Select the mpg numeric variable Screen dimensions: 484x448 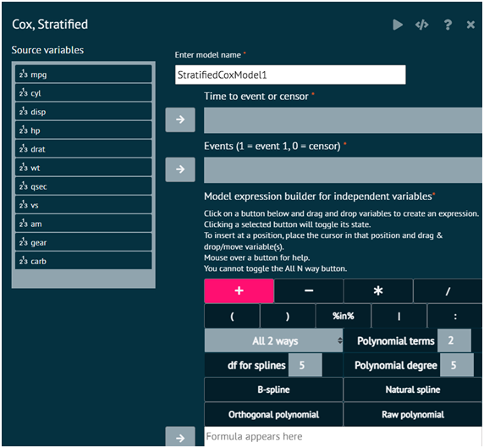point(83,75)
